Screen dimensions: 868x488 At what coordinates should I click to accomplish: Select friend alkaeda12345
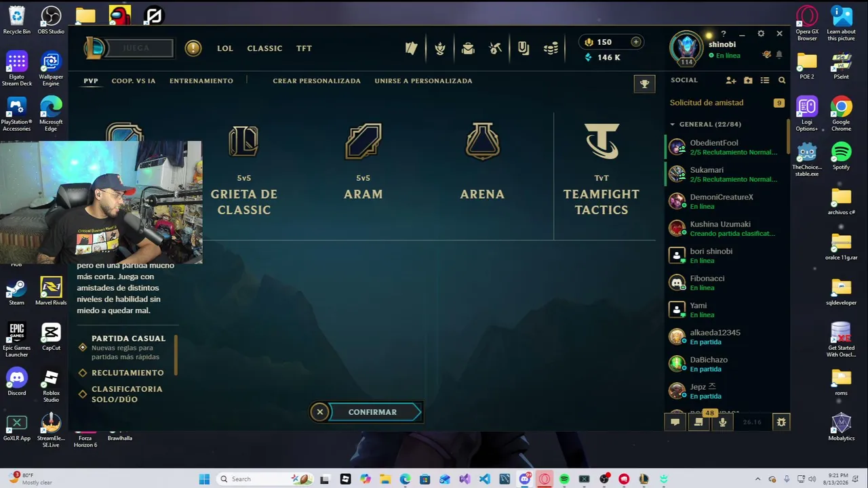point(726,337)
